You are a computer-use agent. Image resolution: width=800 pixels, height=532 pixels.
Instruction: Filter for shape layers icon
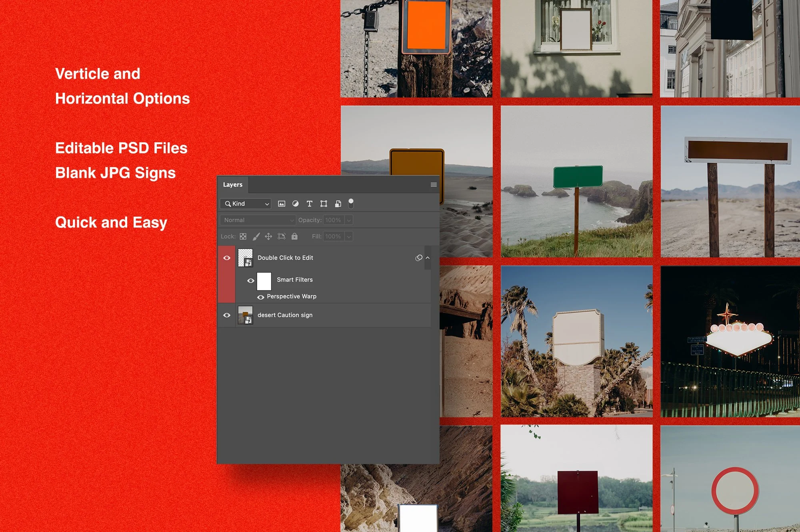[324, 204]
